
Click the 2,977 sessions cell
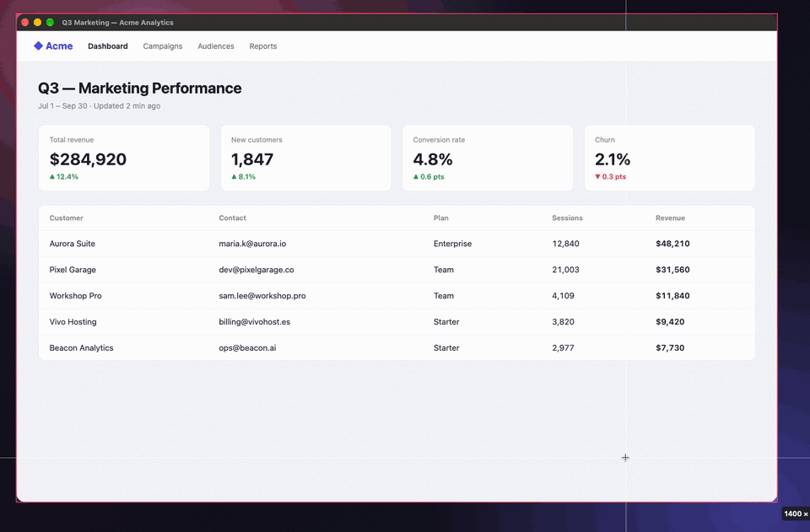(x=563, y=348)
